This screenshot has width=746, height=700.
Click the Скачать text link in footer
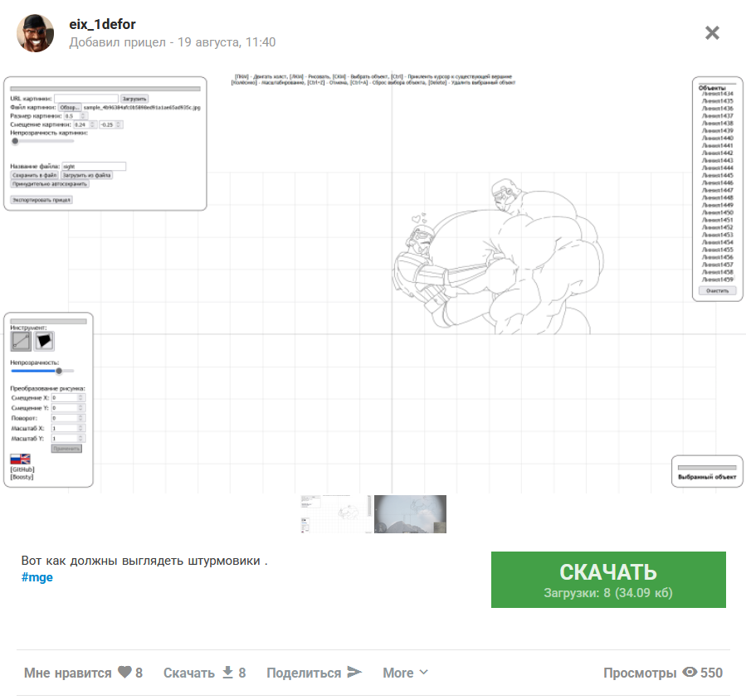(x=189, y=673)
